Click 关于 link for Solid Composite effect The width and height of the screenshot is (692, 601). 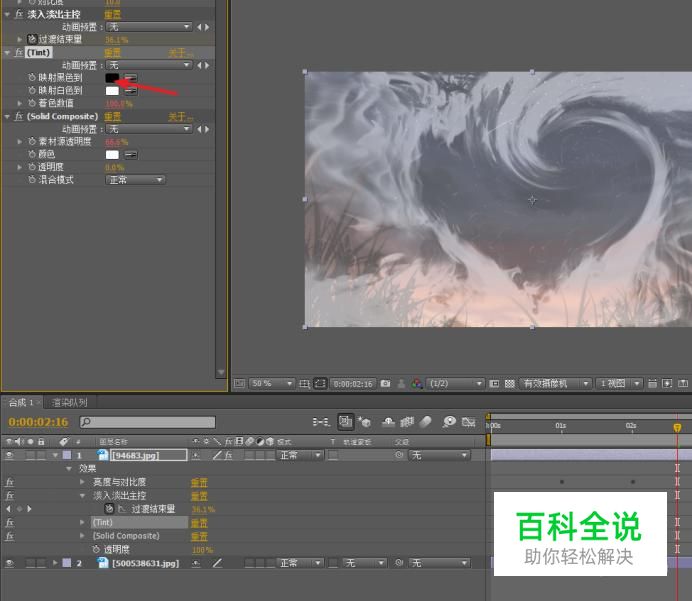pos(181,116)
